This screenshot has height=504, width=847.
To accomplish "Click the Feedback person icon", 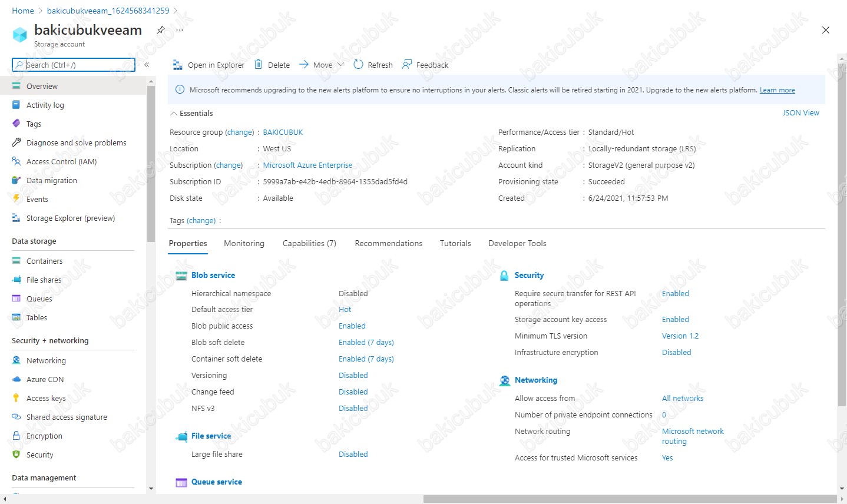I will click(407, 65).
